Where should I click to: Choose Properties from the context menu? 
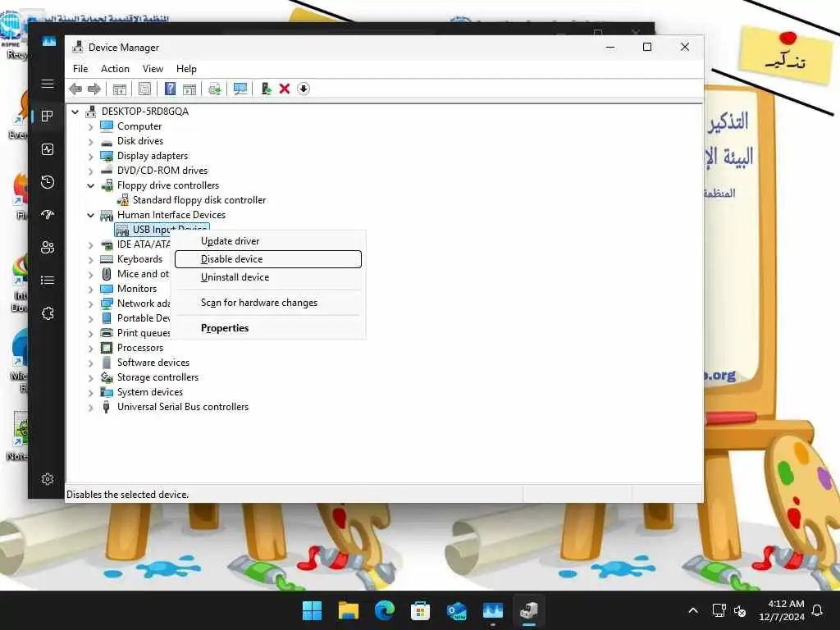(x=268, y=328)
